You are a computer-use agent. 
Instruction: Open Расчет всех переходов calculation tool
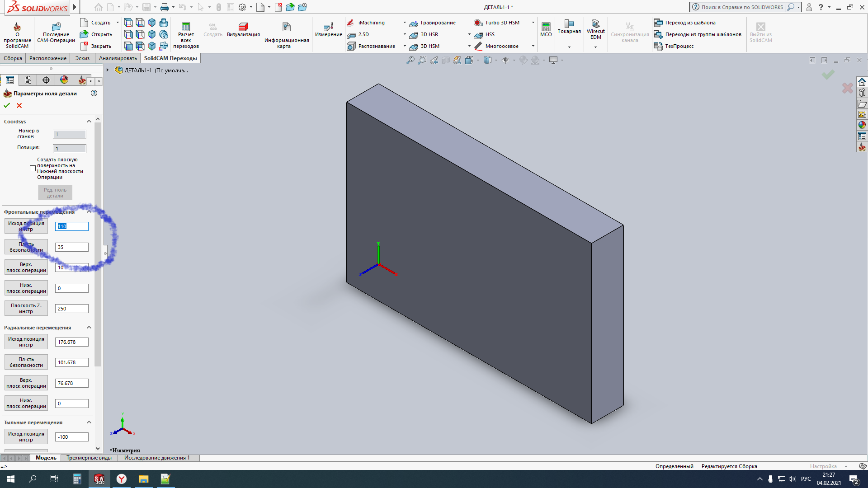[186, 27]
